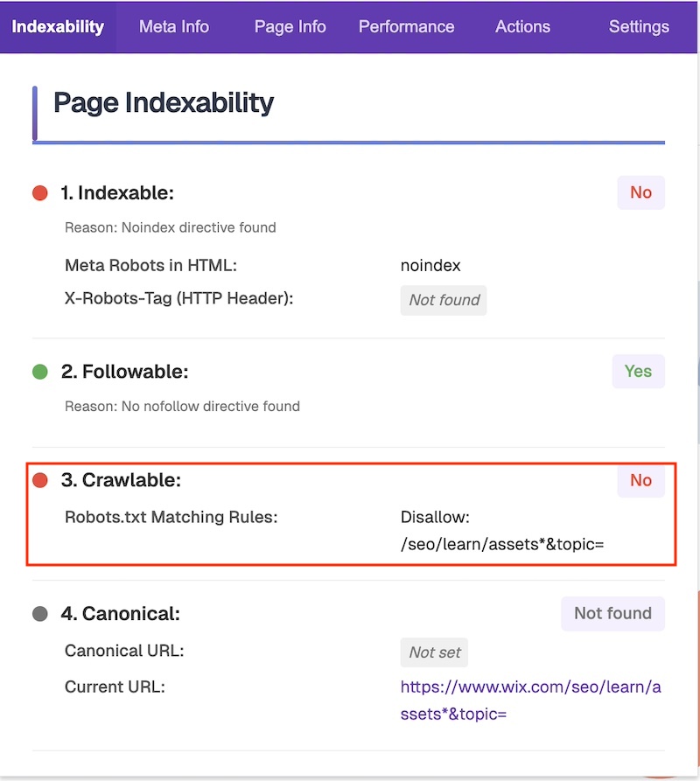Click the Followable 'Yes' badge
This screenshot has width=700, height=781.
tap(638, 371)
